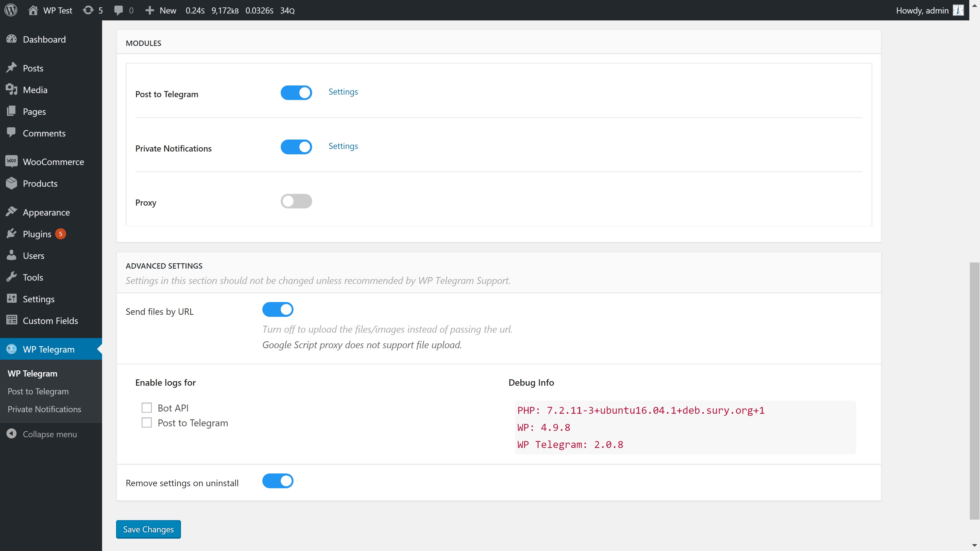This screenshot has height=551, width=980.
Task: Open Settings link for Private Notifications
Action: tap(343, 146)
